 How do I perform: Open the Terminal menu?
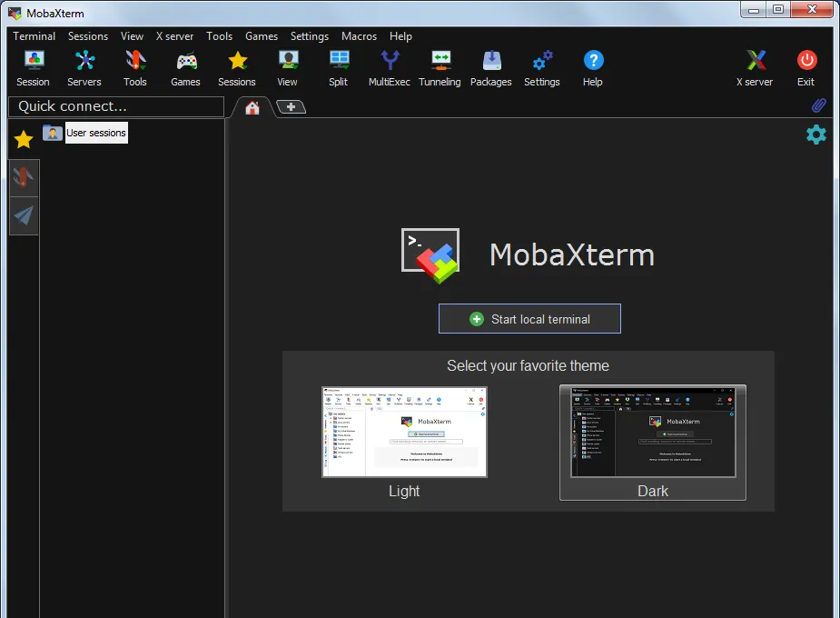pyautogui.click(x=34, y=36)
